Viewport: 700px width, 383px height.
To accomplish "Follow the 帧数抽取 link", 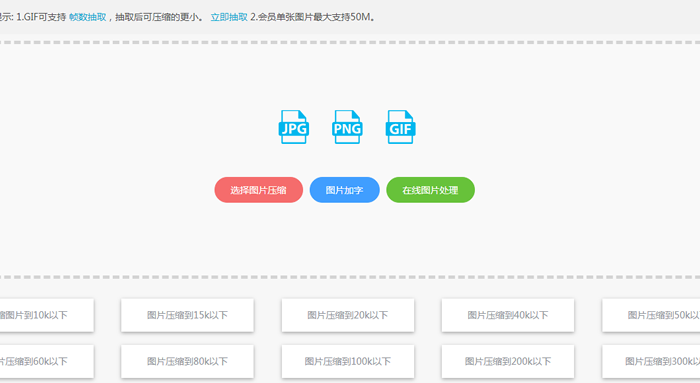I will [x=88, y=17].
